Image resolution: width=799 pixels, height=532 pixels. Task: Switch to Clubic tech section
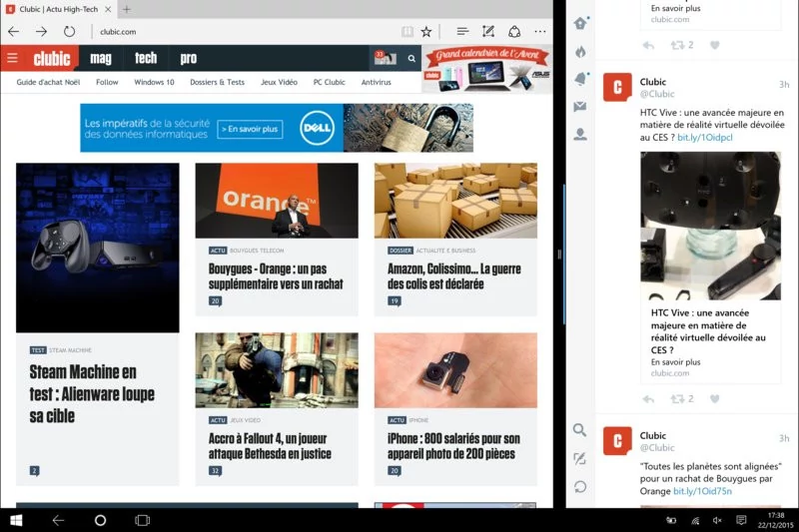click(x=146, y=58)
